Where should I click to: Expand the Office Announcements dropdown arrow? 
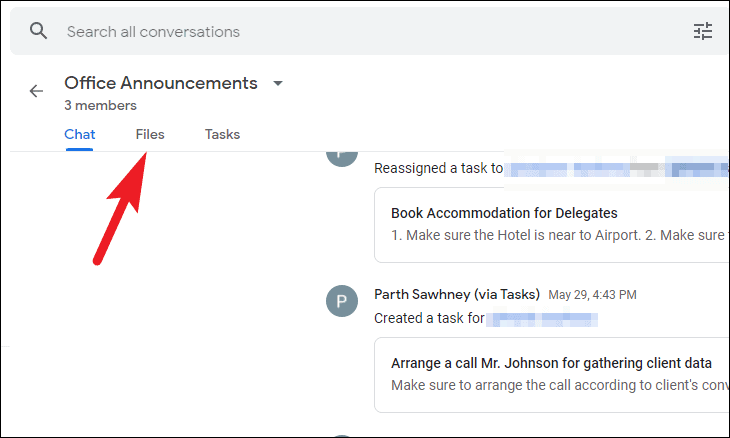278,83
